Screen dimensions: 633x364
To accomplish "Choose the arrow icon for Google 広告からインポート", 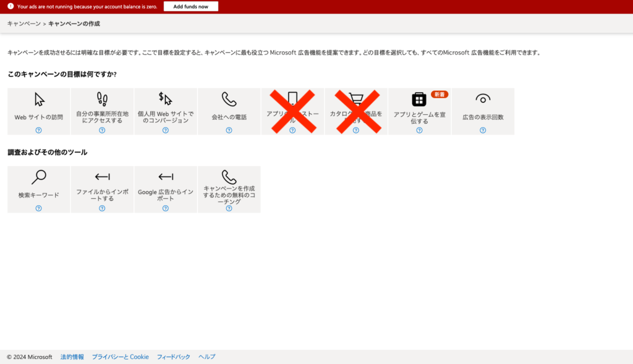I will [x=166, y=177].
